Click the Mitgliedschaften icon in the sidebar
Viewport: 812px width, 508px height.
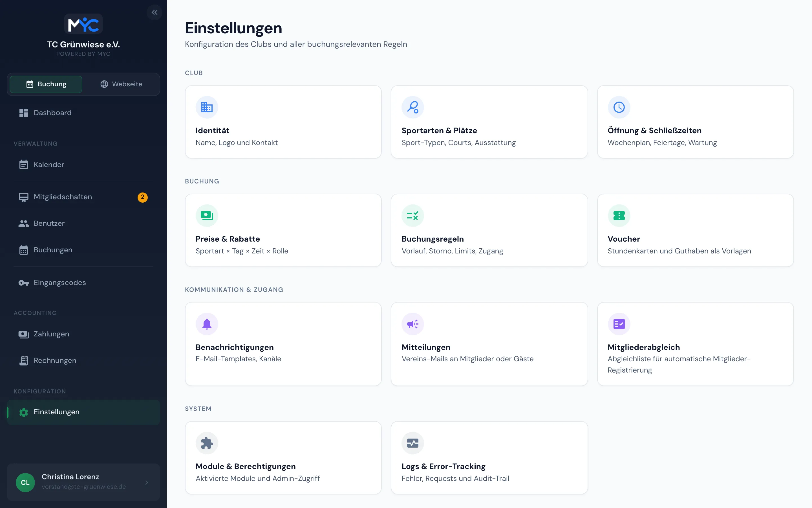[23, 197]
